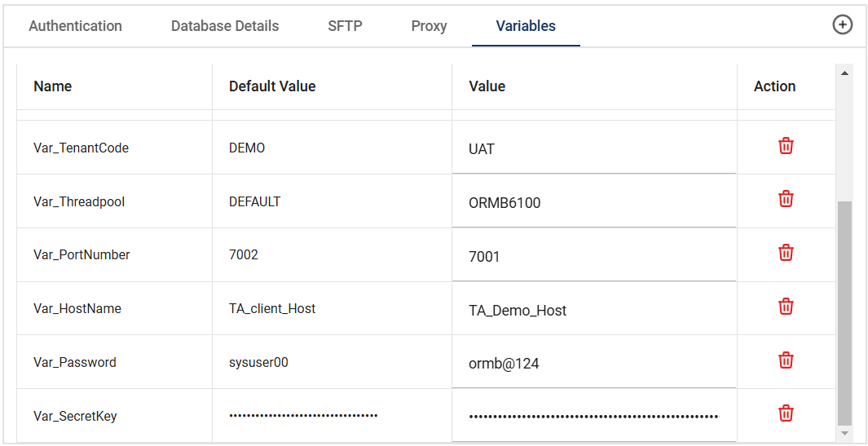Click the Var_Password value input
Screen dimensions: 868x446
(x=593, y=364)
